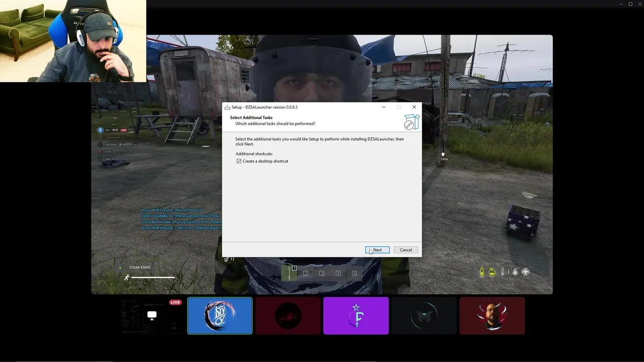Click the Select Additional Tasks heading
This screenshot has height=362, width=644.
tap(251, 118)
